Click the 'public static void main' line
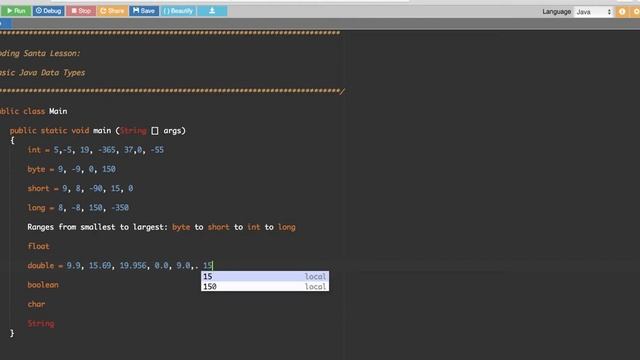640x360 pixels. (x=98, y=131)
